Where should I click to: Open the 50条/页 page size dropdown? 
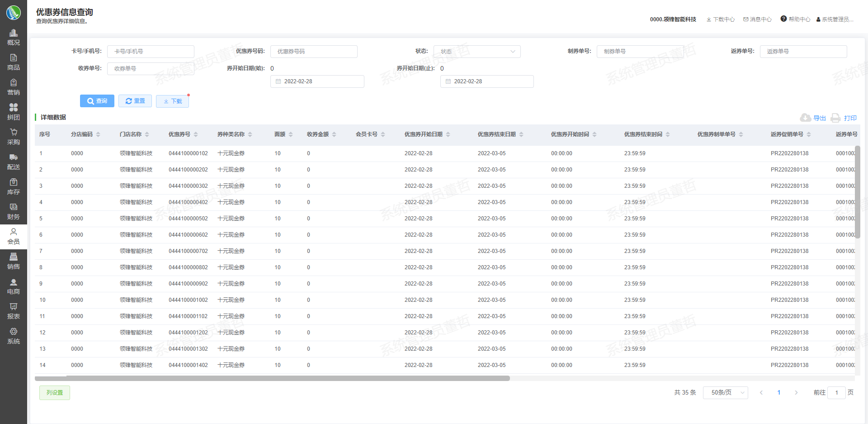point(725,393)
